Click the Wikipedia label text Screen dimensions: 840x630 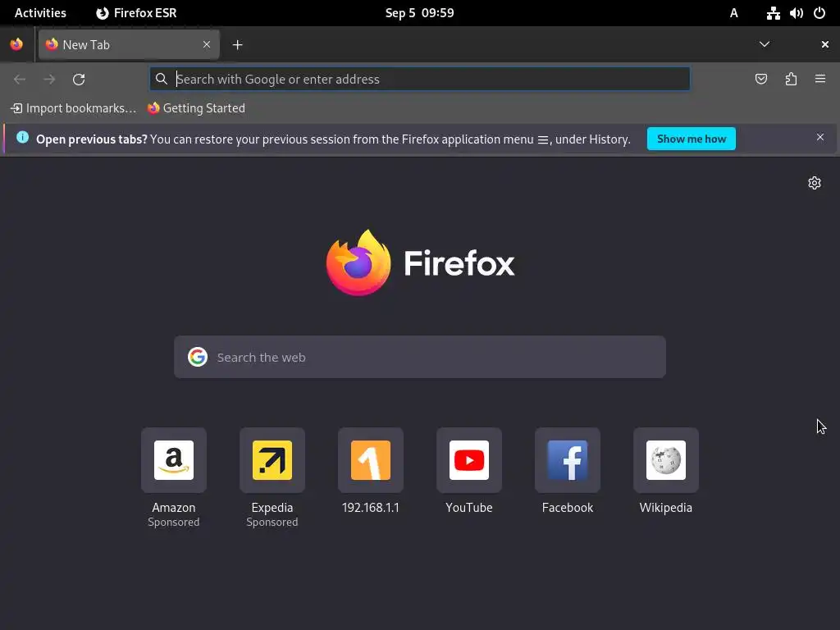(666, 507)
